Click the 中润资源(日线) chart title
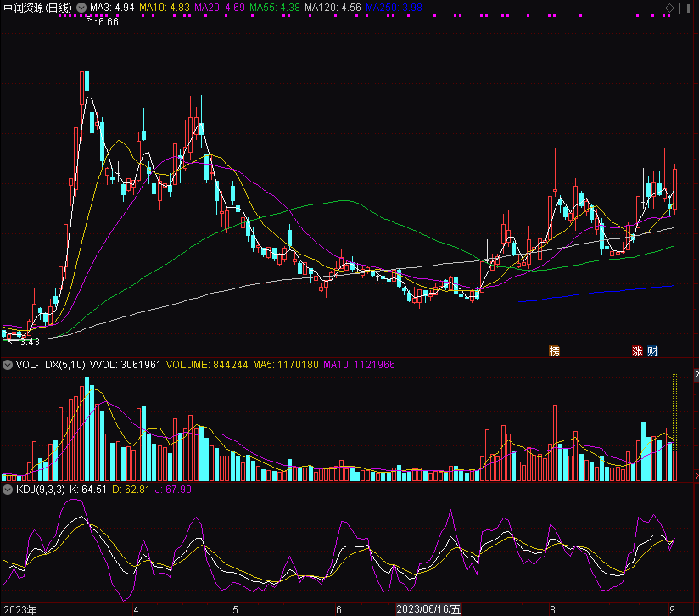Viewport: 699px width, 616px height. pos(37,8)
